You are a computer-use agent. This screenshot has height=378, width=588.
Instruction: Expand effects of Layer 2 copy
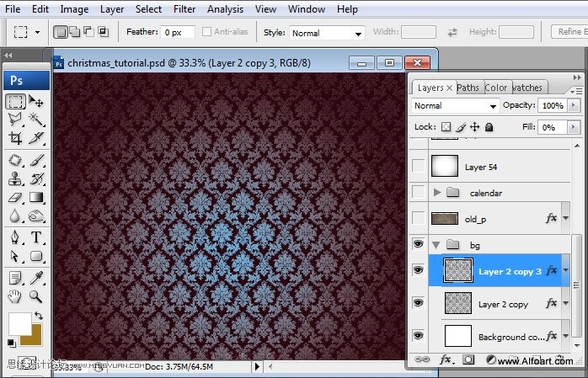pos(566,303)
